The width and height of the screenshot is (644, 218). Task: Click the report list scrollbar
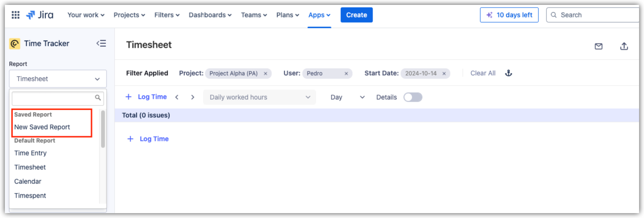pyautogui.click(x=103, y=129)
